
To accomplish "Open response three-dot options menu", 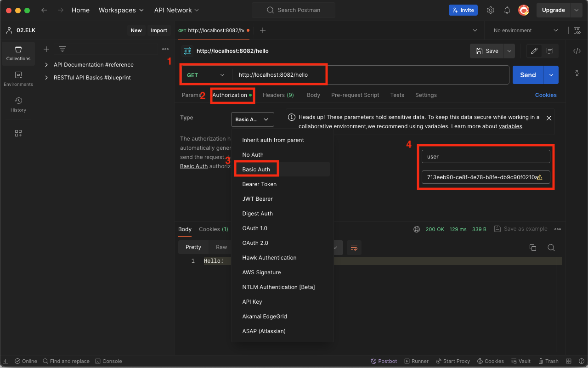I will coord(558,229).
